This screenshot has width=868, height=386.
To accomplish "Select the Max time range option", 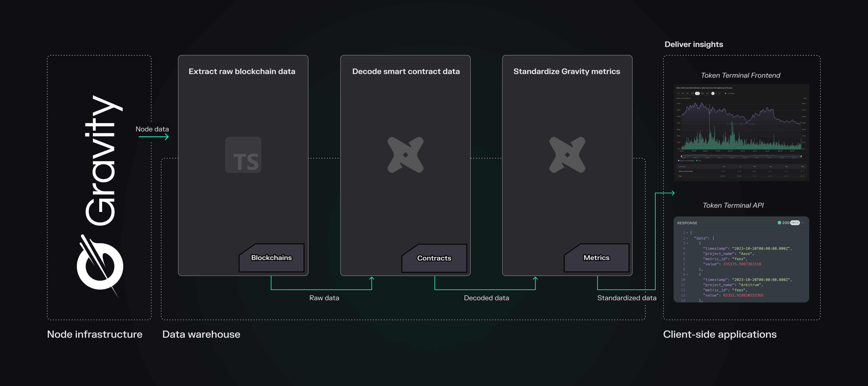I will pos(708,93).
